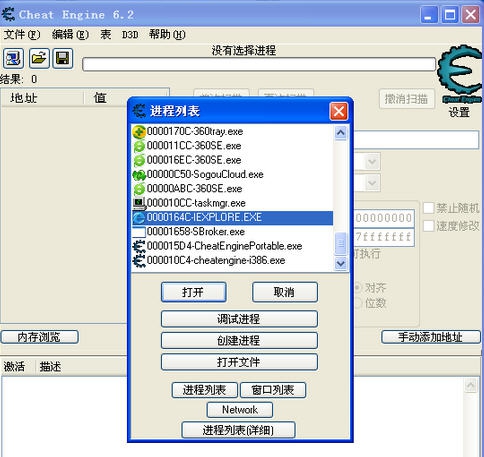The image size is (484, 457).
Task: Click the 撤消扫描 button
Action: coord(407,99)
